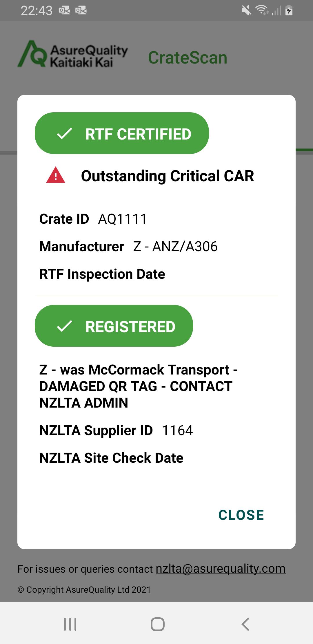The image size is (313, 644).
Task: Tap the Android back arrow
Action: click(x=245, y=624)
